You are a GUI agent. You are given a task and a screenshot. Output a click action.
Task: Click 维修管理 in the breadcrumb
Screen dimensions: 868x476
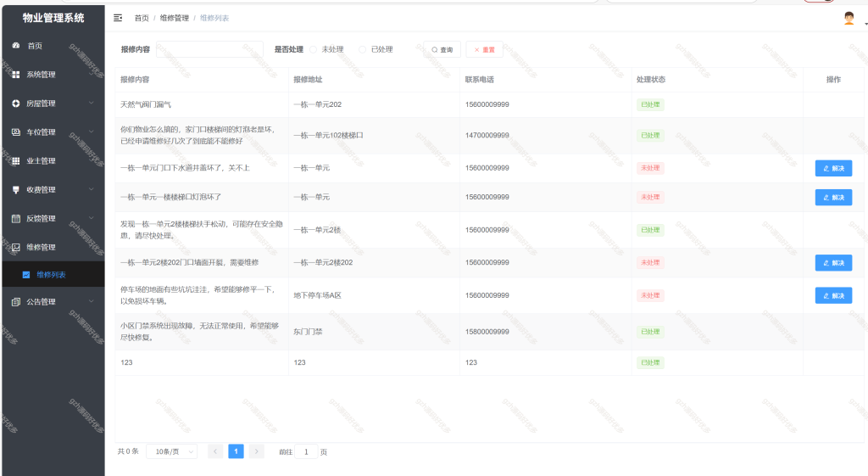point(175,18)
